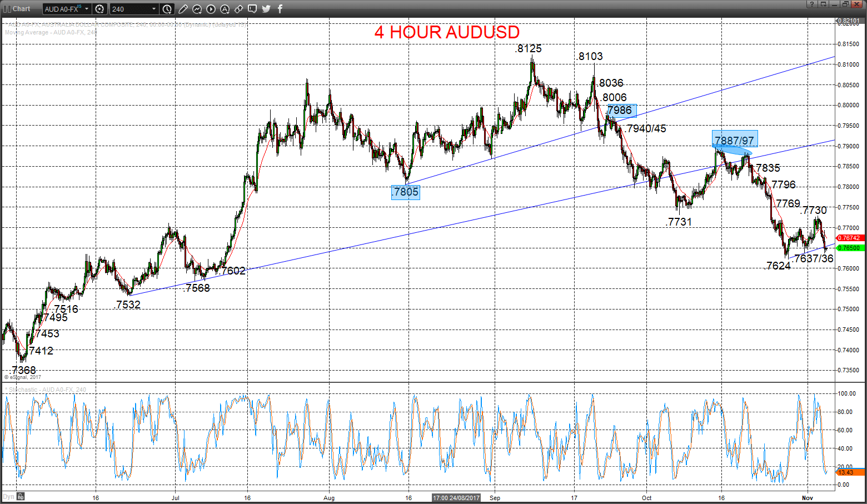Select the .7532 annotation label
867x504 pixels.
pos(127,305)
